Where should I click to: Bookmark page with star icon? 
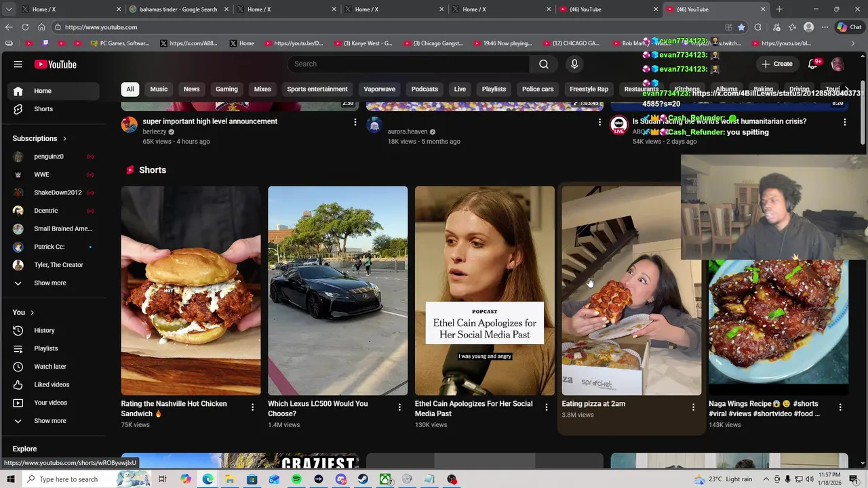741,27
